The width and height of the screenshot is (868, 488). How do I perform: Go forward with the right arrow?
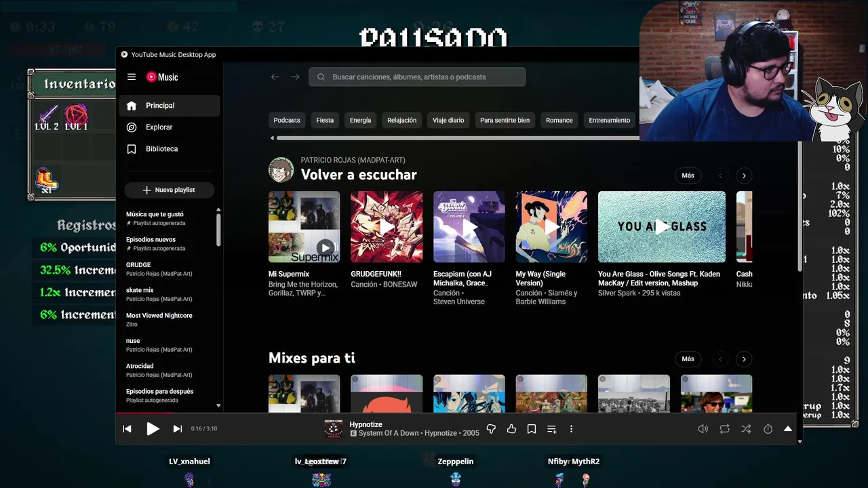click(295, 77)
